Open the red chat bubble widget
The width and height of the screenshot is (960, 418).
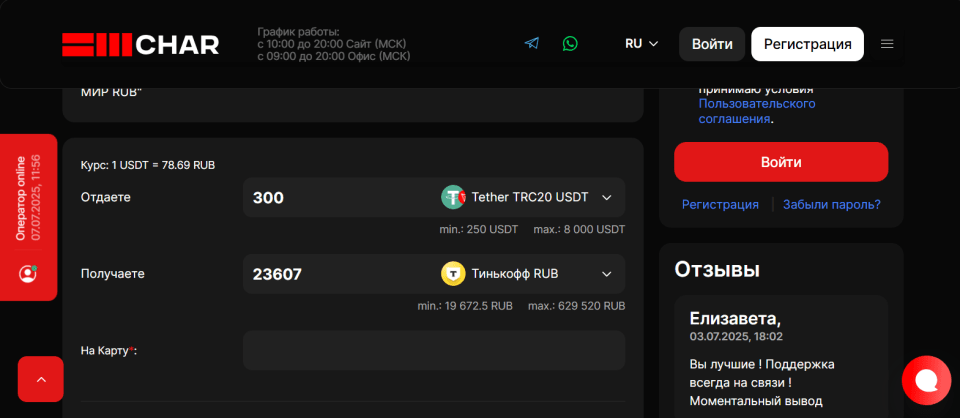click(x=926, y=381)
